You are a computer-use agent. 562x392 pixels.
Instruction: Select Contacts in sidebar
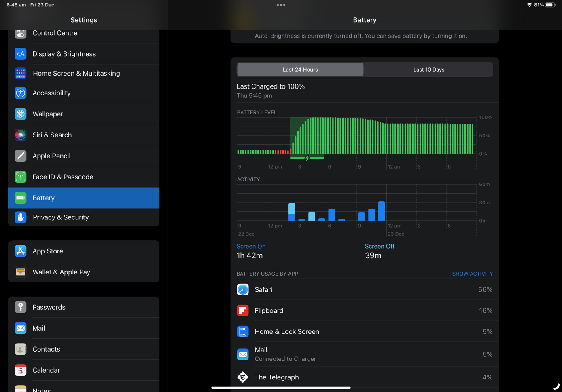click(x=84, y=349)
